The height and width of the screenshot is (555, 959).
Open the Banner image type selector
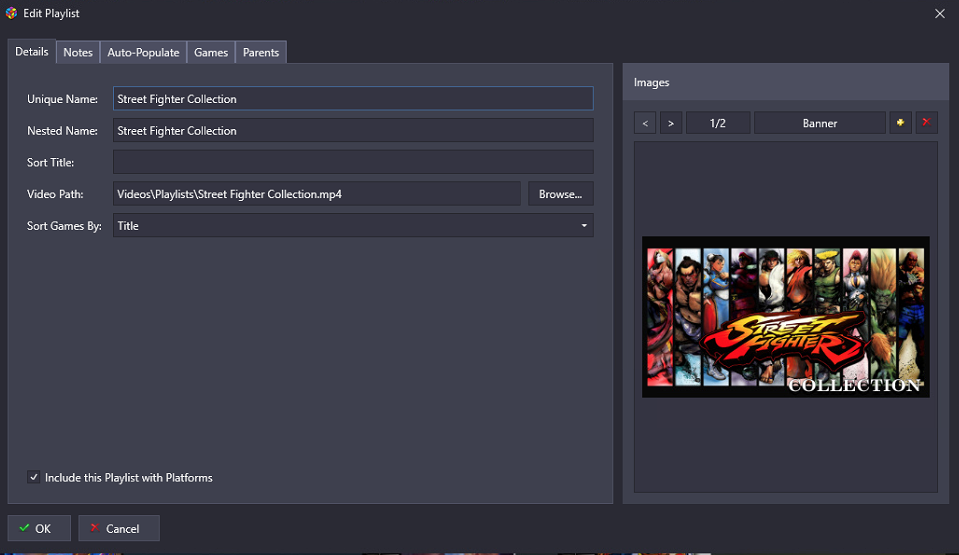pos(820,123)
